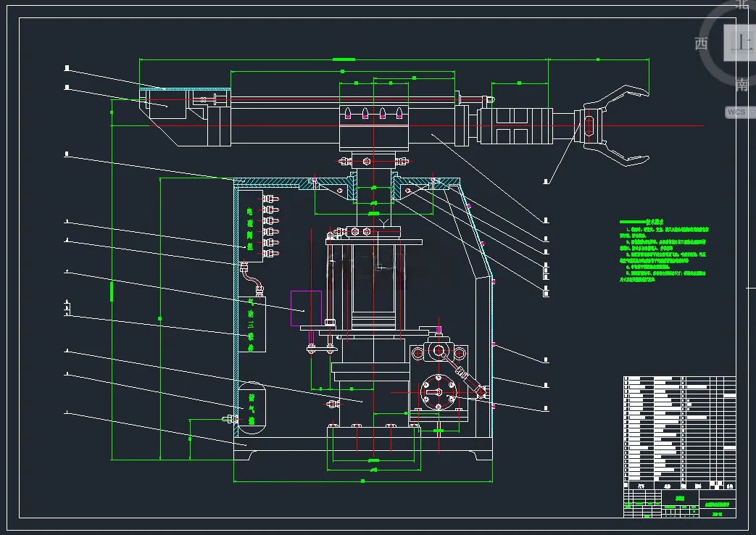
Task: Select the magenta rectangle in the drawing
Action: (x=306, y=308)
